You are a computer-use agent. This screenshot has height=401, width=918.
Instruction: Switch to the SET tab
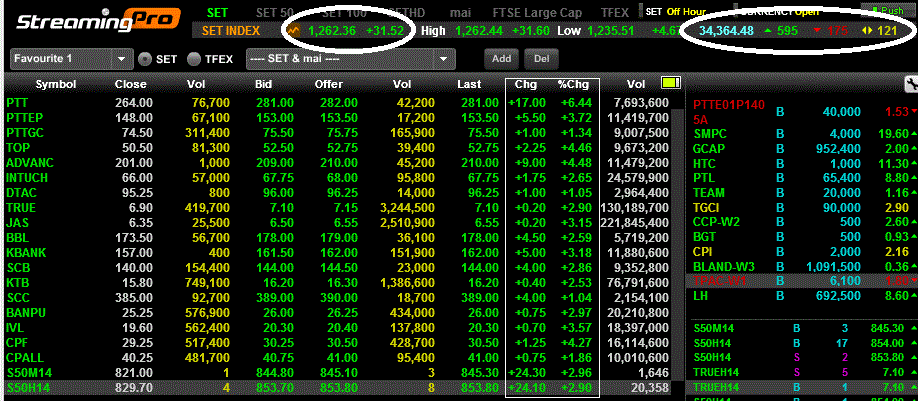pos(217,12)
